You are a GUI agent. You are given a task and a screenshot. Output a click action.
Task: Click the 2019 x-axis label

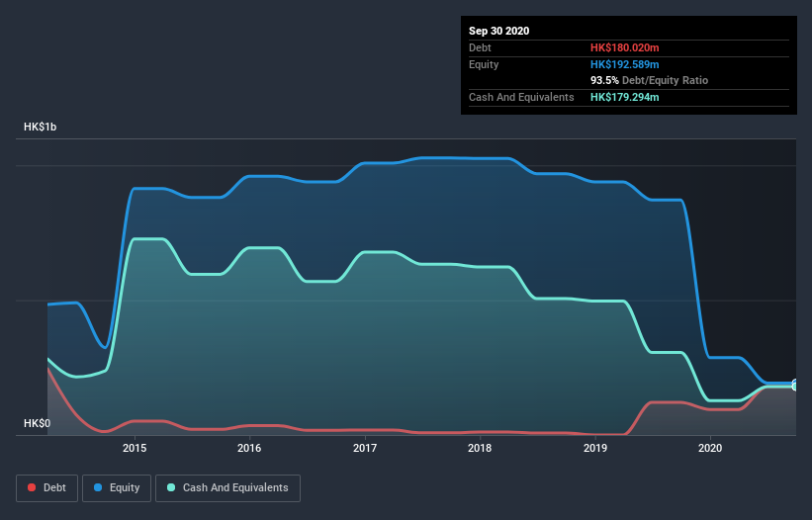595,448
